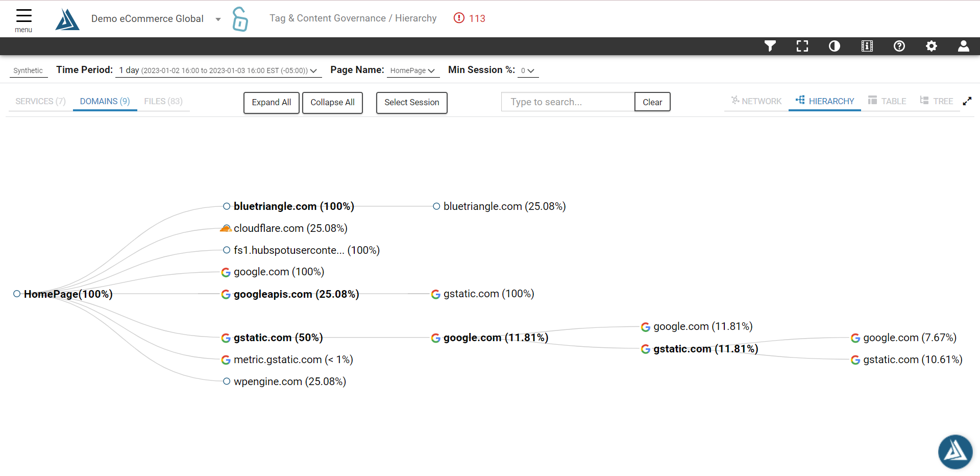980x476 pixels.
Task: Select the google.com (7.67%) node
Action: tap(903, 338)
